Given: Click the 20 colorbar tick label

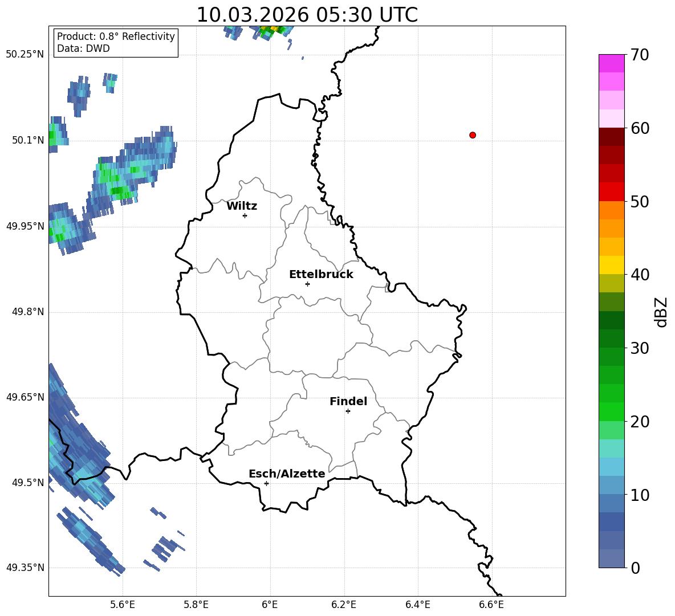Looking at the screenshot, I should point(640,422).
